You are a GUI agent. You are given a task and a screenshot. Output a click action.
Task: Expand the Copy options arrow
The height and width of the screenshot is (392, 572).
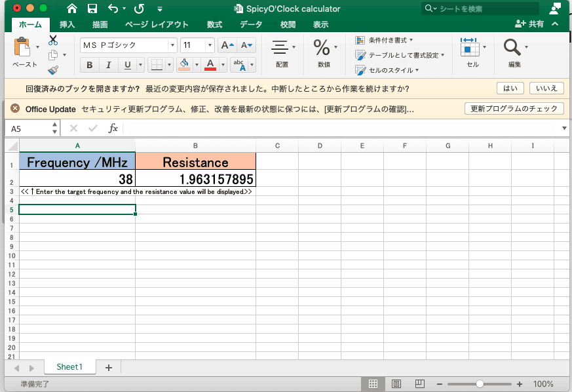point(65,55)
